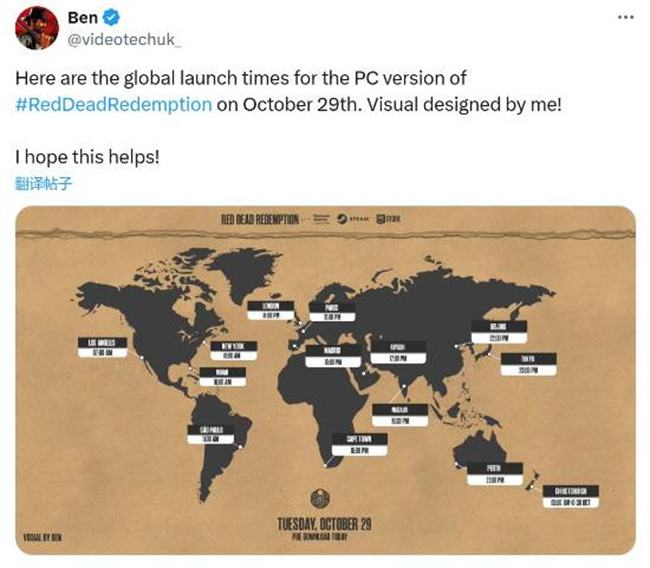
Task: Click the New York time label
Action: tap(228, 350)
